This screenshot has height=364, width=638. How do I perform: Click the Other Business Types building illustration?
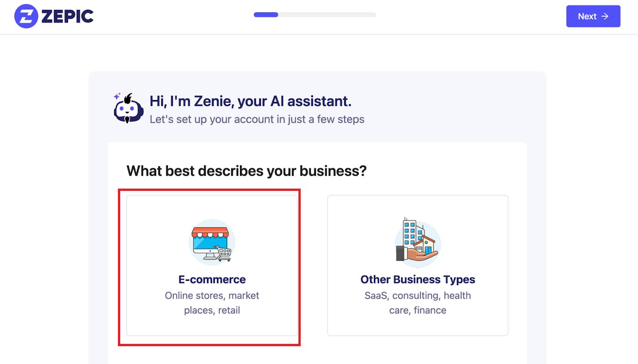point(418,242)
